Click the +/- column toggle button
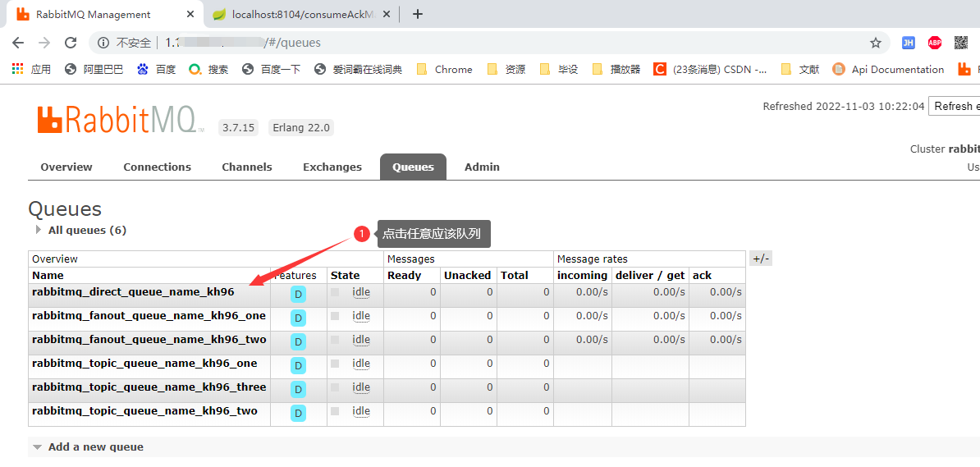Viewport: 980px width, 467px height. tap(761, 259)
